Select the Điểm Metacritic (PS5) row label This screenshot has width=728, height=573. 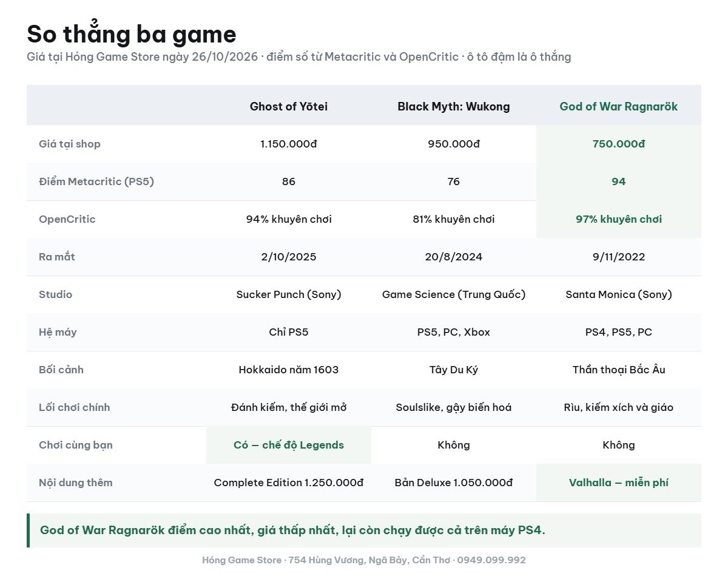tap(96, 181)
